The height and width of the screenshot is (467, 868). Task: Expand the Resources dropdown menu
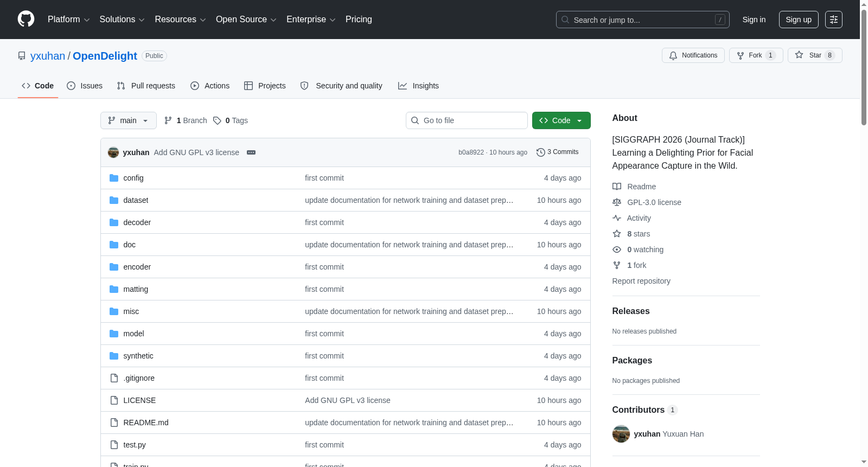tap(180, 20)
